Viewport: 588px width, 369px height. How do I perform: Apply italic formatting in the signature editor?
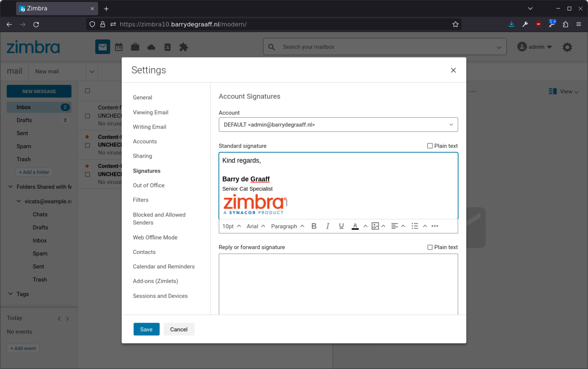[x=328, y=226]
